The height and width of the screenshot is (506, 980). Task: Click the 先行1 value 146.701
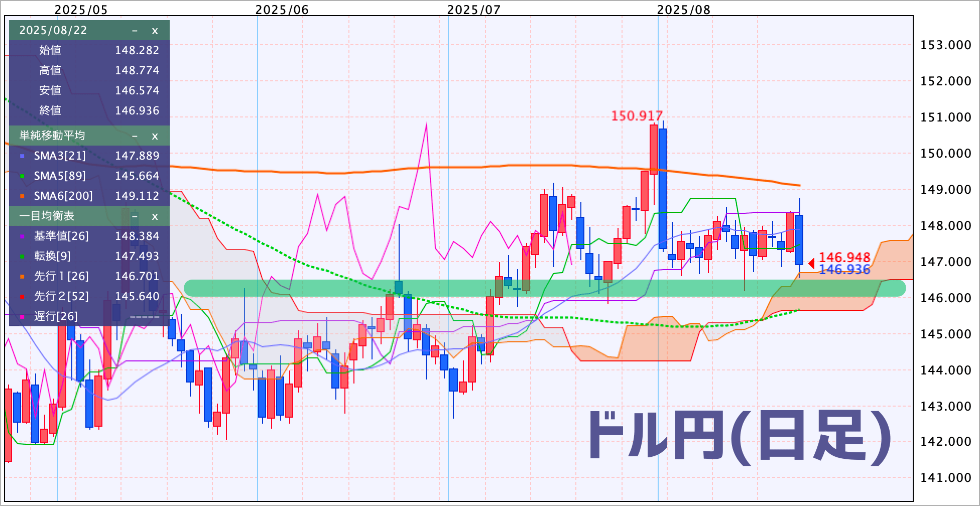pyautogui.click(x=137, y=276)
